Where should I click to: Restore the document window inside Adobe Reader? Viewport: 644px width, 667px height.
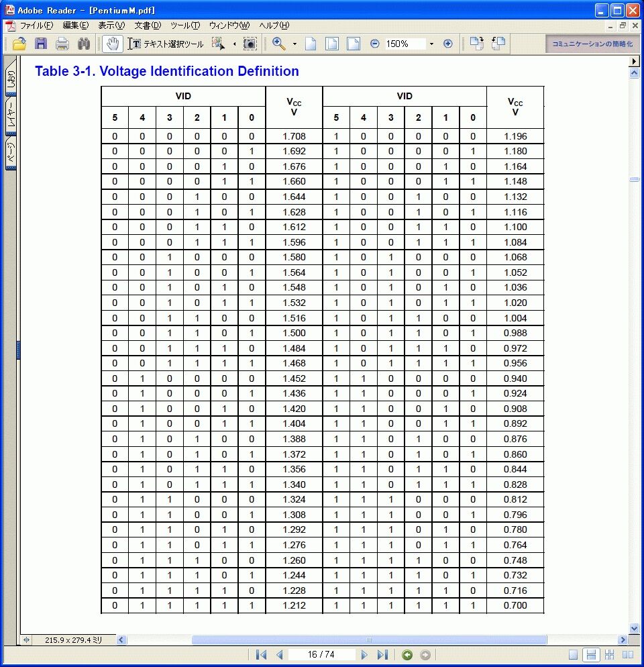point(623,25)
